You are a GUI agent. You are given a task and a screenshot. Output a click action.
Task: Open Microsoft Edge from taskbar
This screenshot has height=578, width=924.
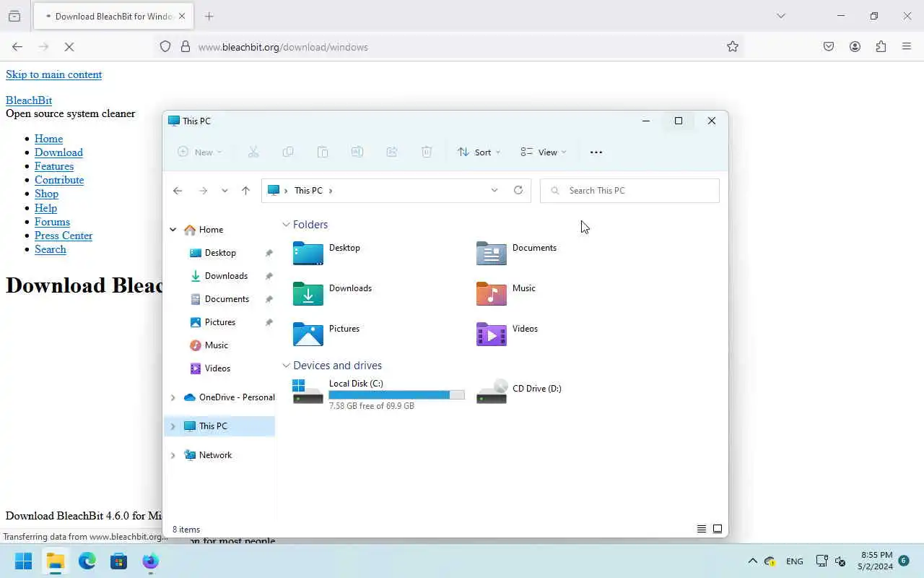pos(87,561)
